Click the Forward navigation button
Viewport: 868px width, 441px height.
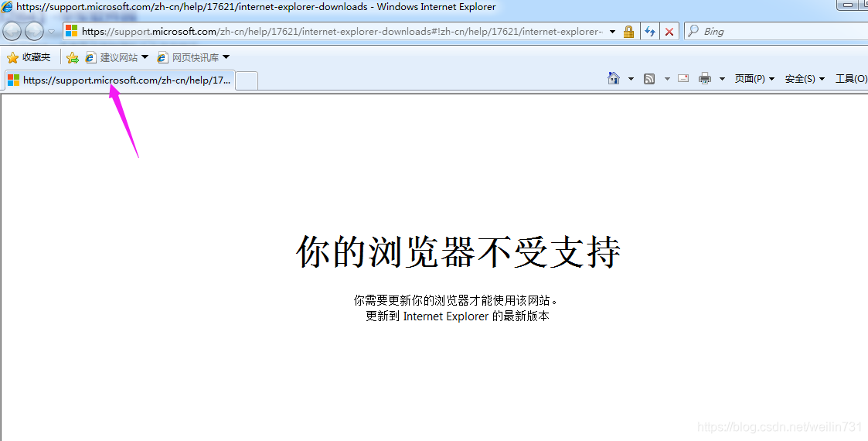(34, 32)
